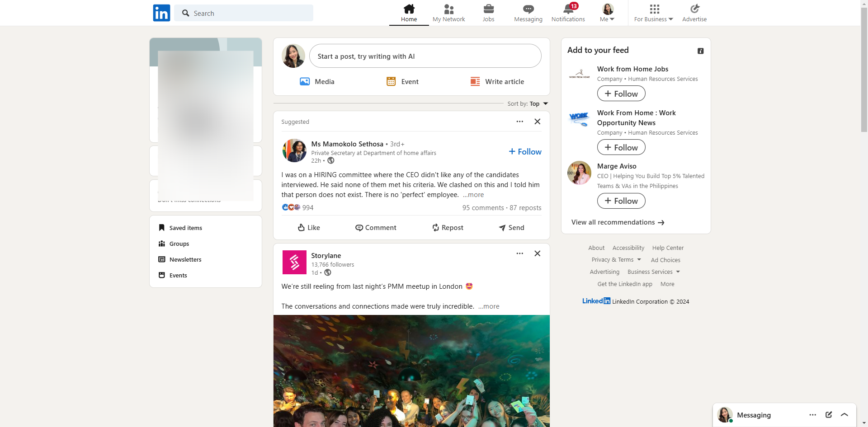Open the About footer link
868x427 pixels.
[x=596, y=248]
